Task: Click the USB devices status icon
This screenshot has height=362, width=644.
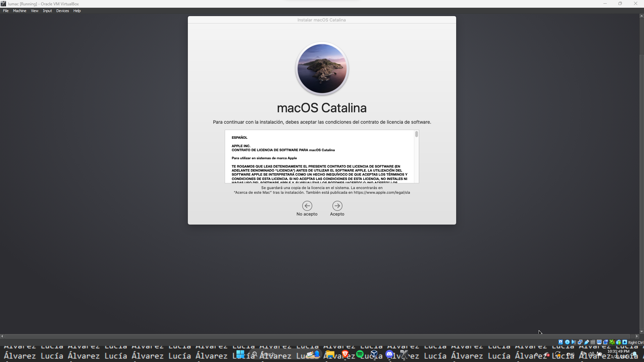Action: [587, 342]
